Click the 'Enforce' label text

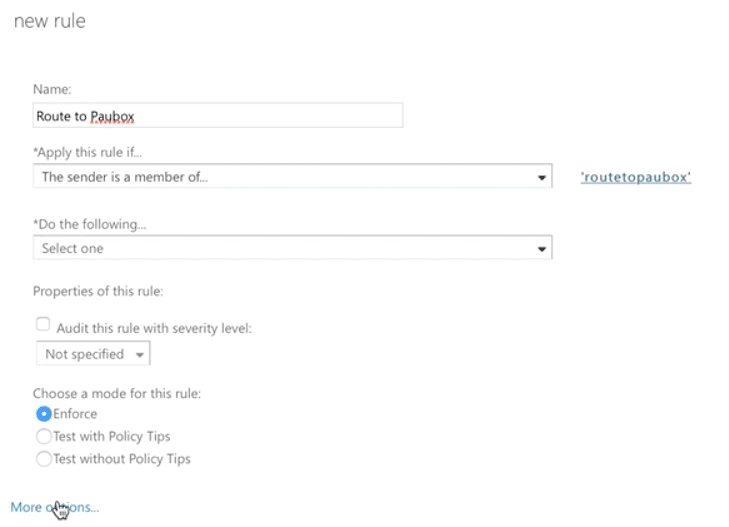(x=76, y=413)
